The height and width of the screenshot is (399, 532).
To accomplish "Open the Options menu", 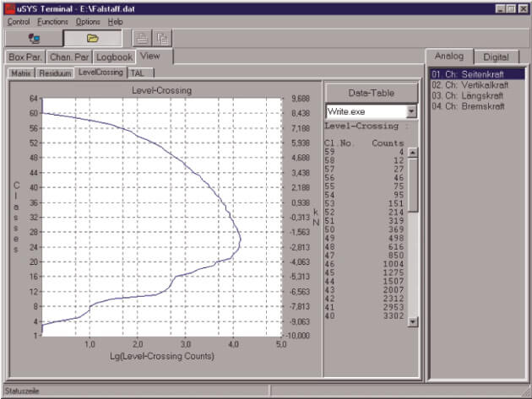I will tap(88, 21).
